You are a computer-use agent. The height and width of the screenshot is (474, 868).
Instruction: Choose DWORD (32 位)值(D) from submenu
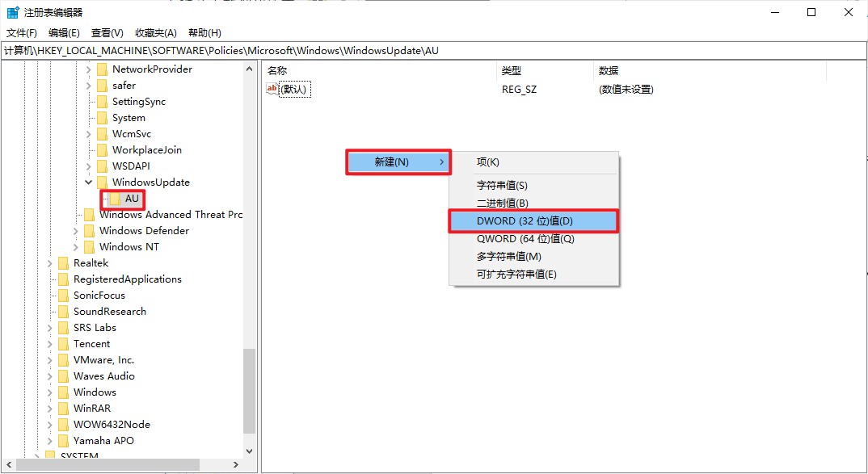pos(533,221)
